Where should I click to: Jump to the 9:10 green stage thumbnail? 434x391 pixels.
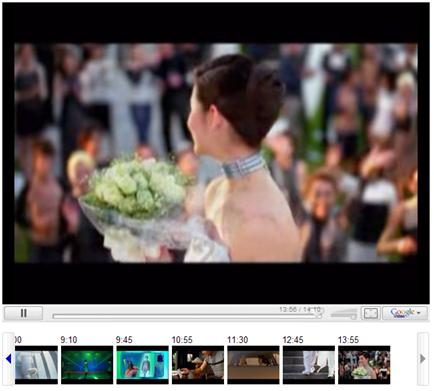(87, 365)
